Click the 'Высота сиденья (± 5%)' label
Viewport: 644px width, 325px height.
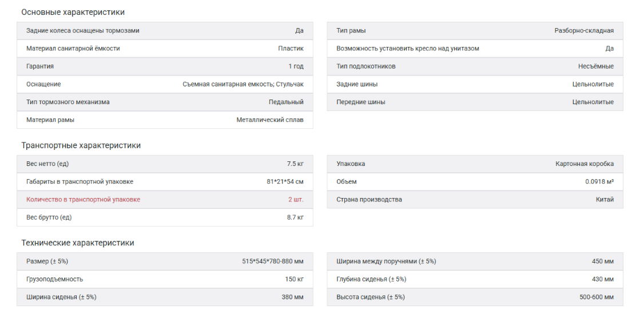tap(371, 297)
